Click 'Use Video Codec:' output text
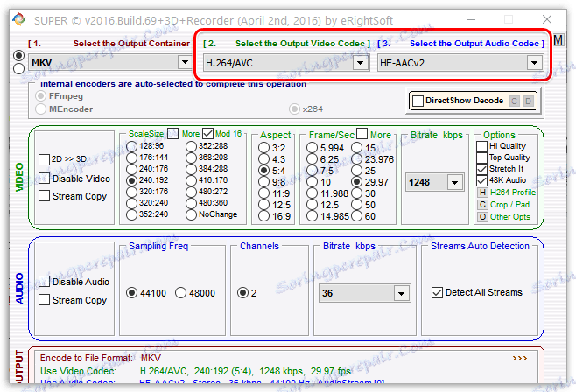 (78, 371)
